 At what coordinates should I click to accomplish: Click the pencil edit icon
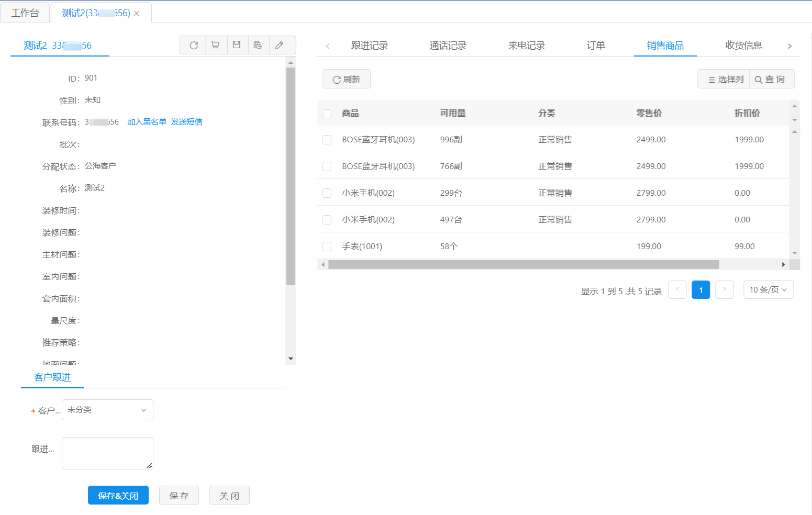coord(280,46)
